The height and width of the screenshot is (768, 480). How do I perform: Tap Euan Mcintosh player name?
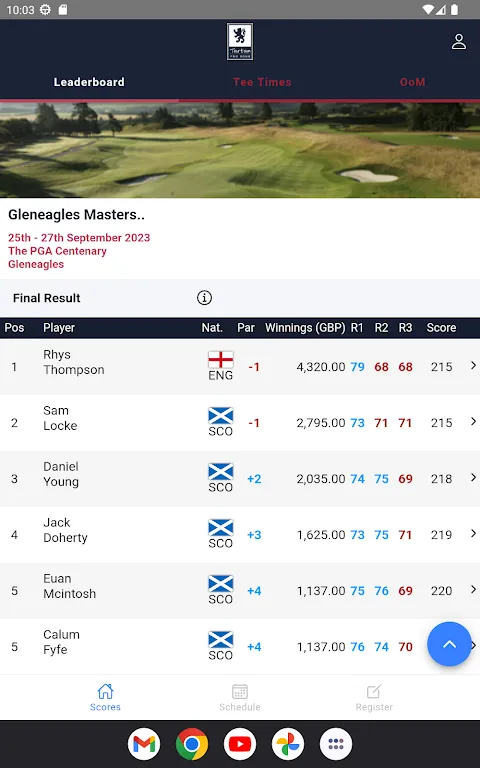pos(70,586)
